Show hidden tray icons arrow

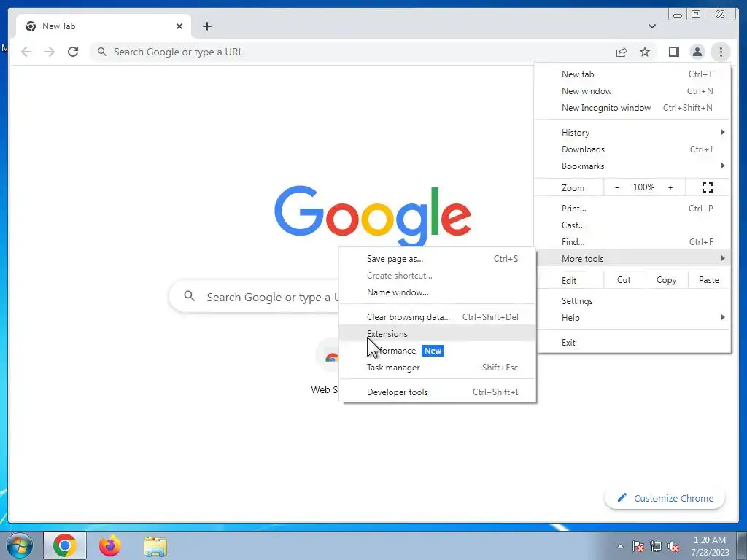(x=620, y=546)
